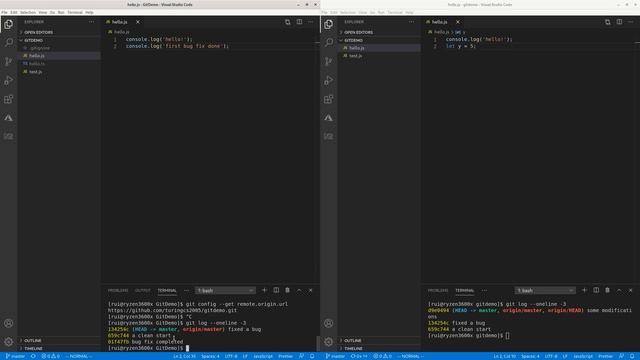Click master branch in right window status bar
Viewport: 640px width, 360px height.
(335, 356)
